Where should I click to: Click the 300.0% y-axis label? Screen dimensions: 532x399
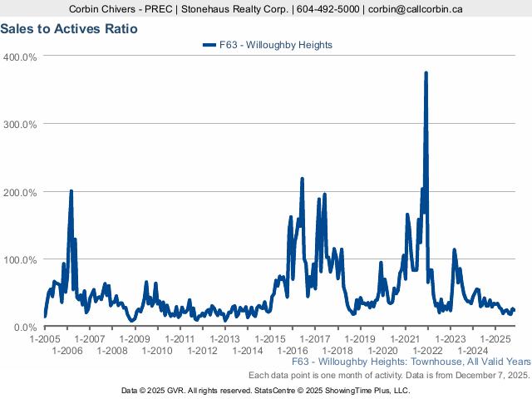[19, 124]
